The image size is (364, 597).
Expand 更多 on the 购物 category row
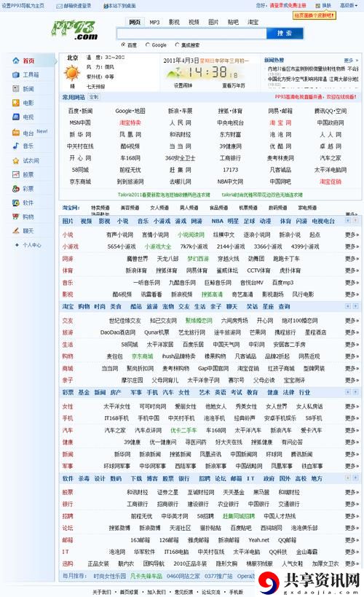pyautogui.click(x=352, y=356)
